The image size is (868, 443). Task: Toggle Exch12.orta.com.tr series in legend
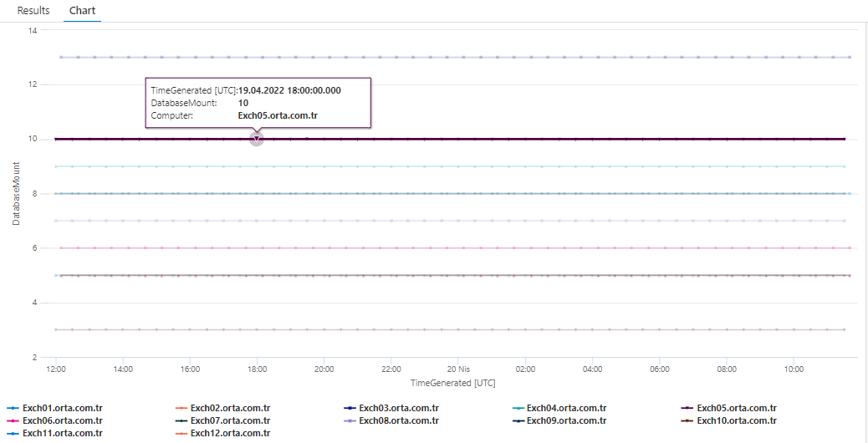222,433
